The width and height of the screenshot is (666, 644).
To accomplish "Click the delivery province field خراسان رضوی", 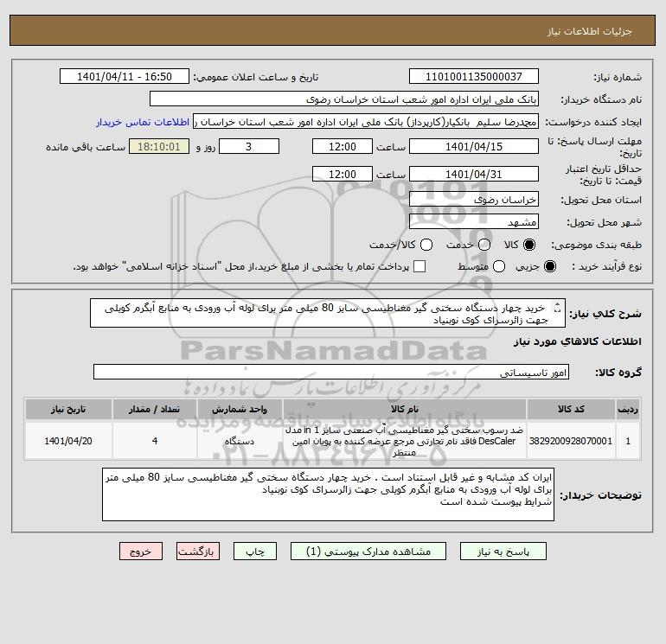I will (474, 199).
